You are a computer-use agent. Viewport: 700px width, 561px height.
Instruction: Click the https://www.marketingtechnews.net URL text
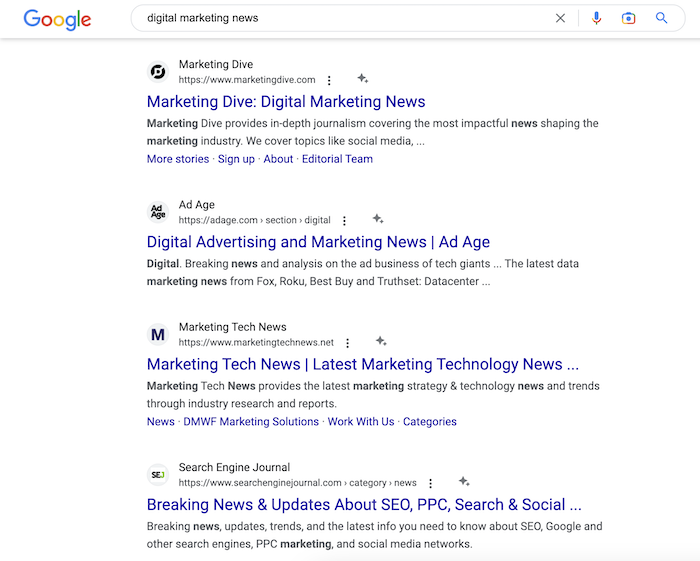pyautogui.click(x=256, y=342)
